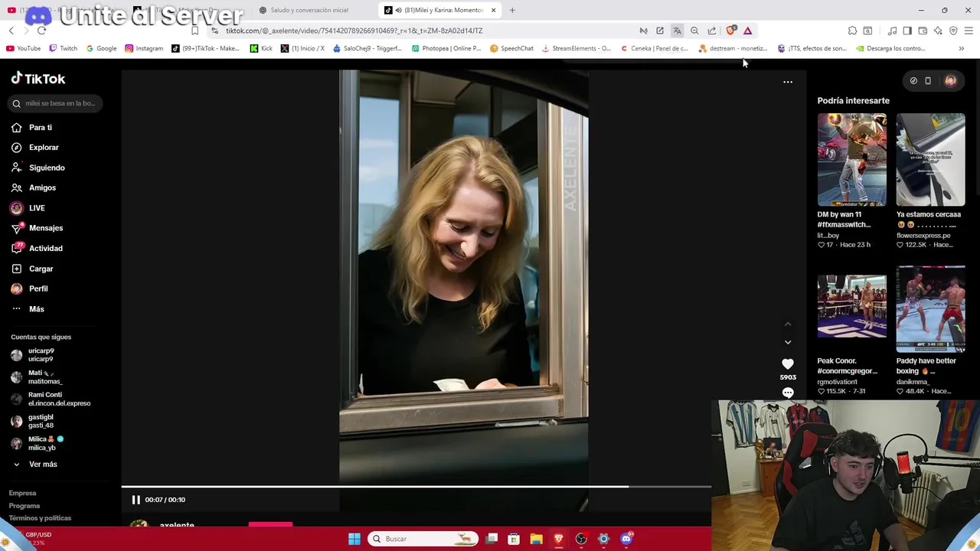Open the Photopea bookmark

point(446,48)
